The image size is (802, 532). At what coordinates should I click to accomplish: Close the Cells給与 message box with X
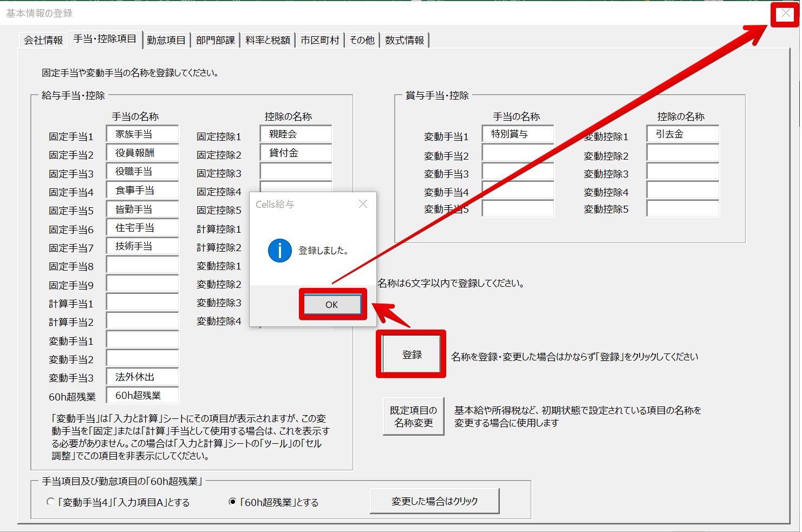pos(363,204)
